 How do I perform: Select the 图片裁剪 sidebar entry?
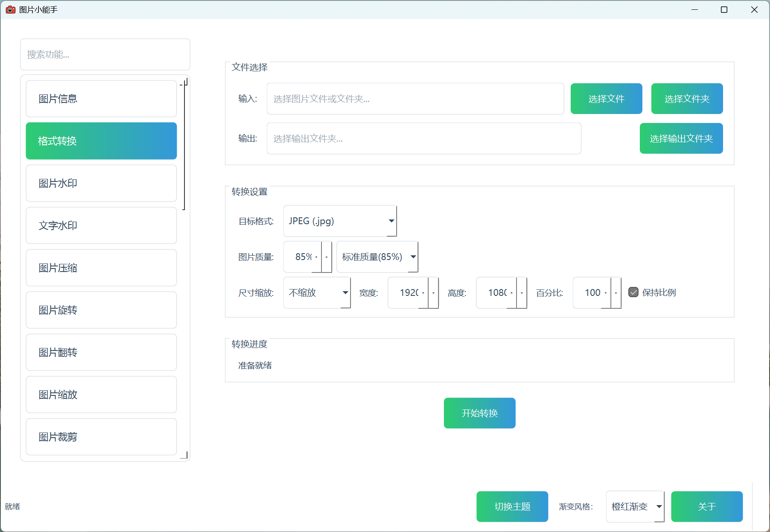coord(101,437)
